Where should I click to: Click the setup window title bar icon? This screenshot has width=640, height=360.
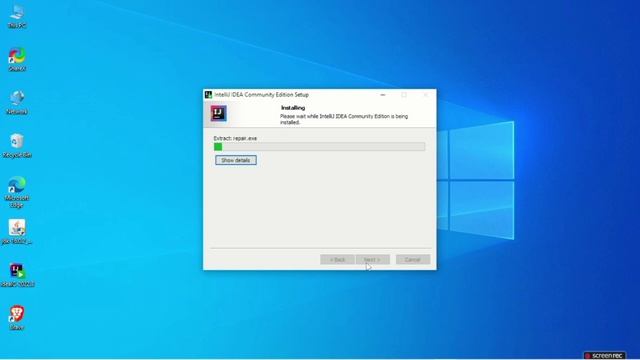click(x=208, y=95)
